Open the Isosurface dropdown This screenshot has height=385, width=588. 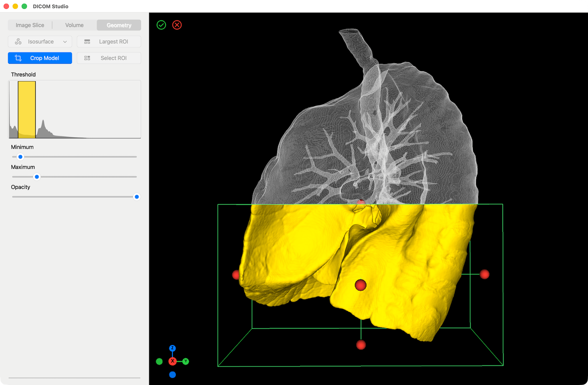tap(40, 41)
